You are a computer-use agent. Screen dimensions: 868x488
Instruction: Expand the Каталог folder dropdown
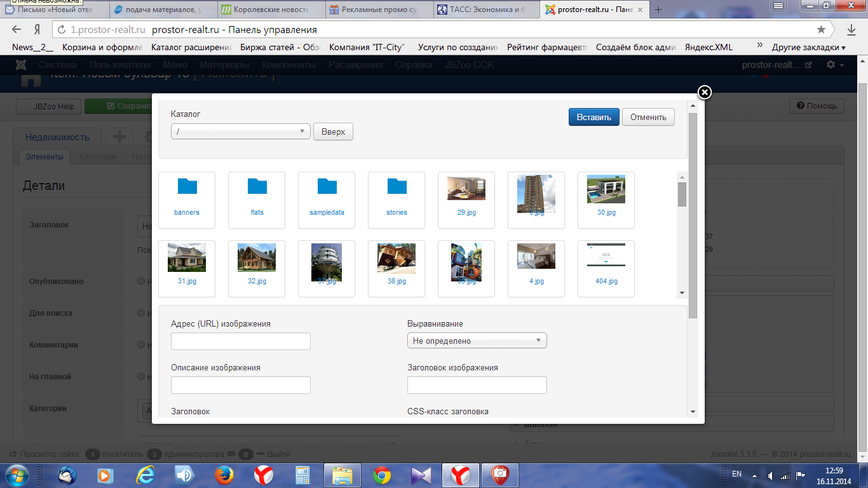pos(241,132)
